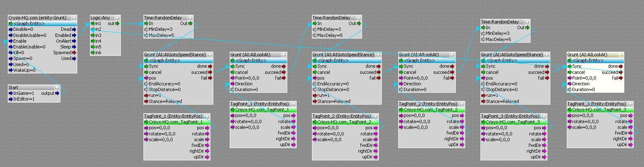The width and height of the screenshot is (644, 167).
Task: Open the Start node title dropdown arrow
Action: tap(57, 87)
